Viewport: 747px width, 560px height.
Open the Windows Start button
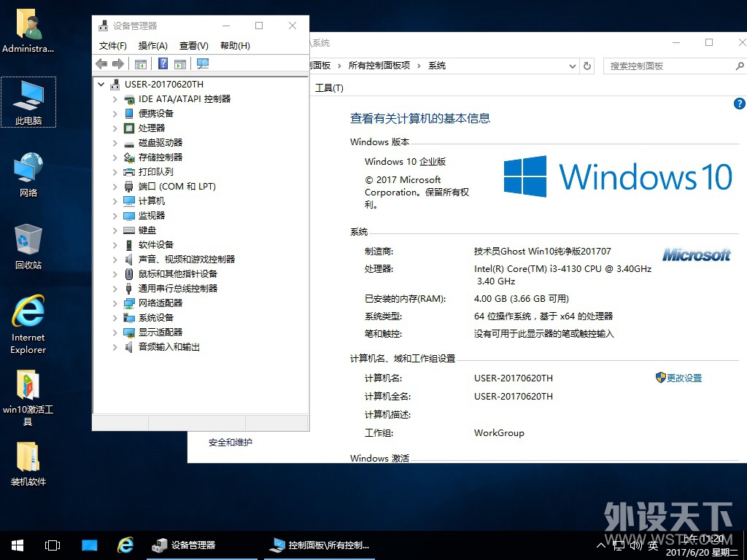18,545
